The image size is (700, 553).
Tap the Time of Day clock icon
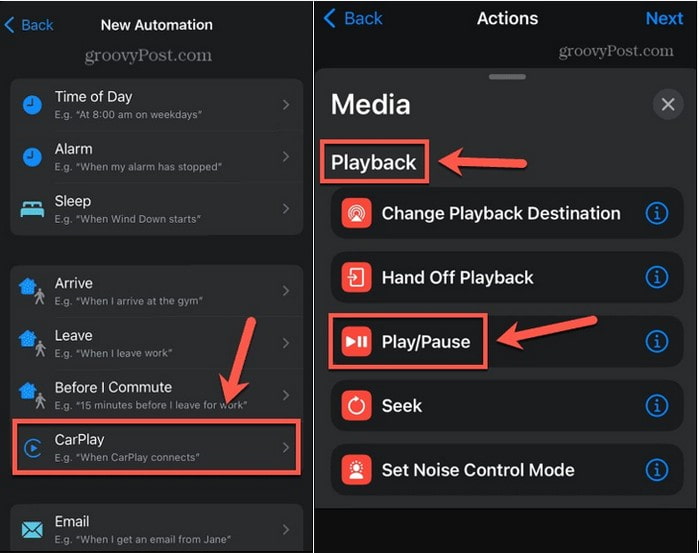[32, 105]
